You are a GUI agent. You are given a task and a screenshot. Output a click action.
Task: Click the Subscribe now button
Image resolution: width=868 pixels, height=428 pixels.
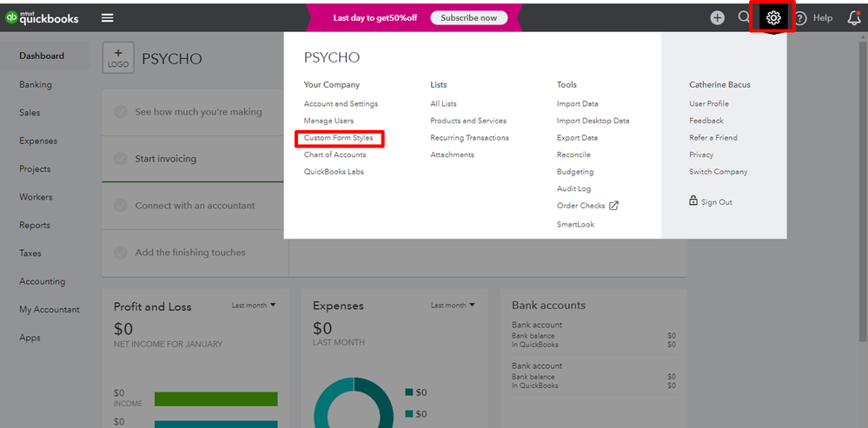coord(468,17)
